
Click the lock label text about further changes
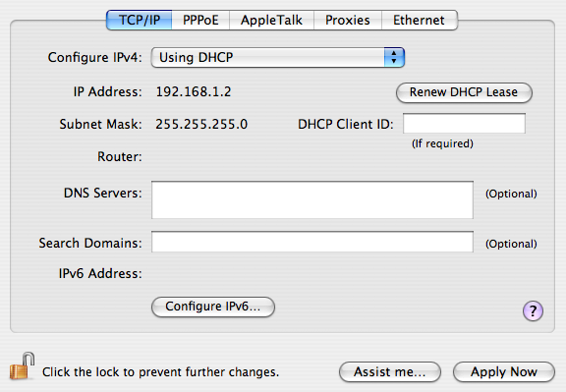[x=160, y=371]
